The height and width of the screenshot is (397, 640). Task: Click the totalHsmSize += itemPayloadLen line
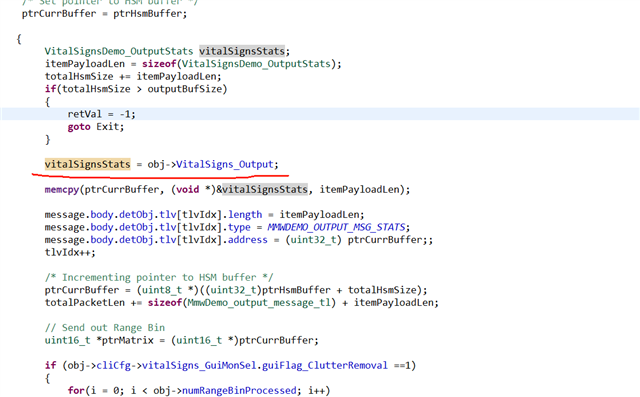pyautogui.click(x=133, y=76)
